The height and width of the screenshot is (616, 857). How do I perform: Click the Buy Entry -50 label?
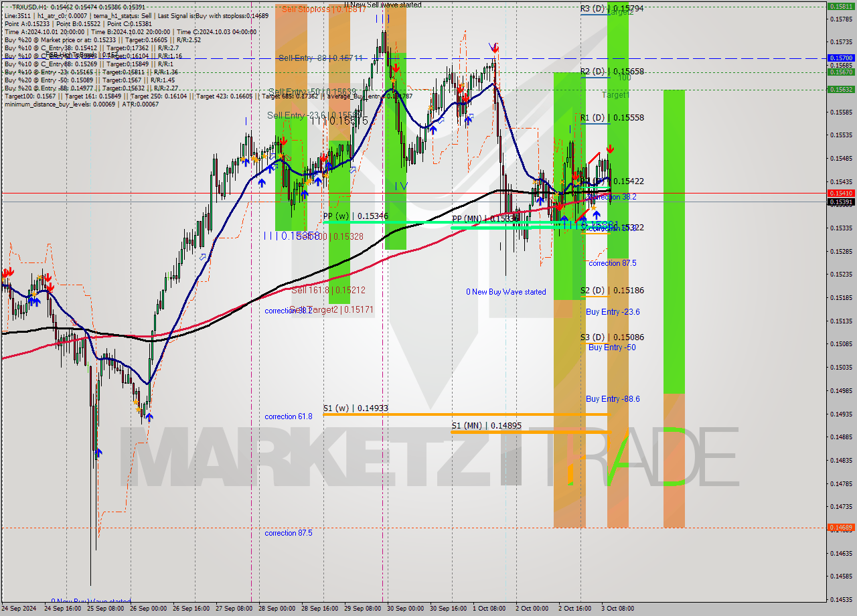[x=612, y=347]
